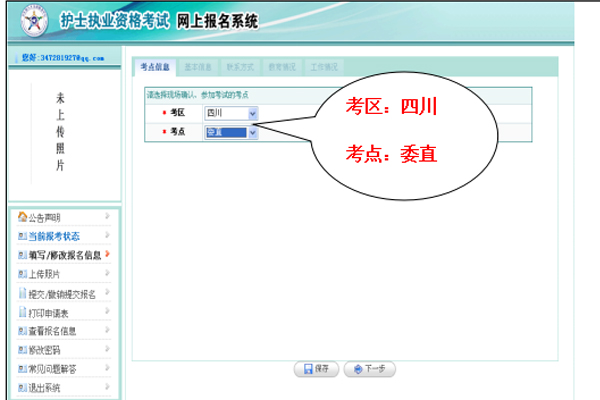Click the icon next to 查看报名信息
Viewport: 600px width, 400px height.
coord(22,331)
